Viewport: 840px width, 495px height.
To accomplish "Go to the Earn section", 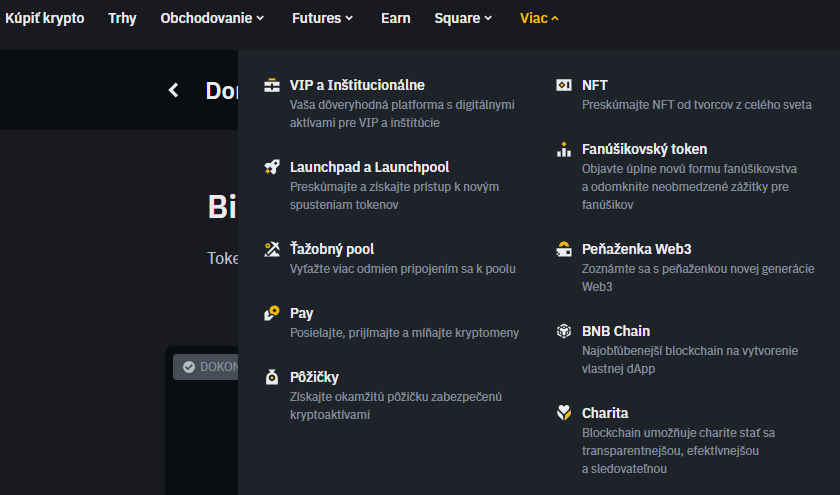I will point(395,18).
